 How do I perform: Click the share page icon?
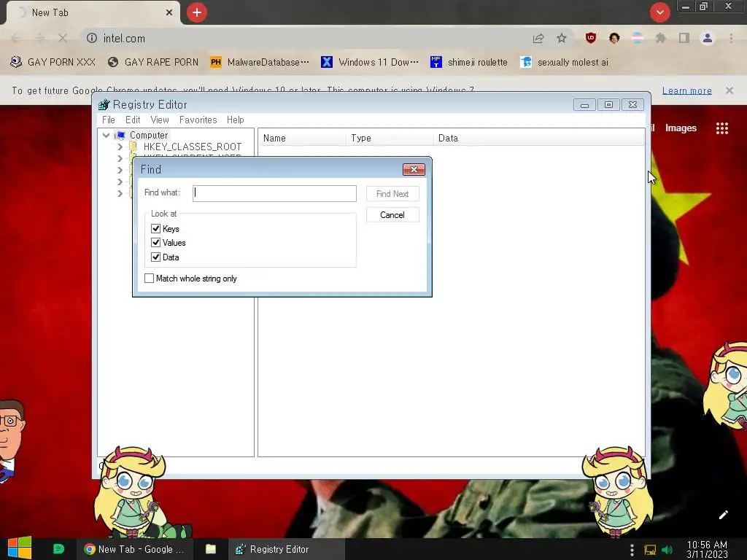tap(538, 38)
